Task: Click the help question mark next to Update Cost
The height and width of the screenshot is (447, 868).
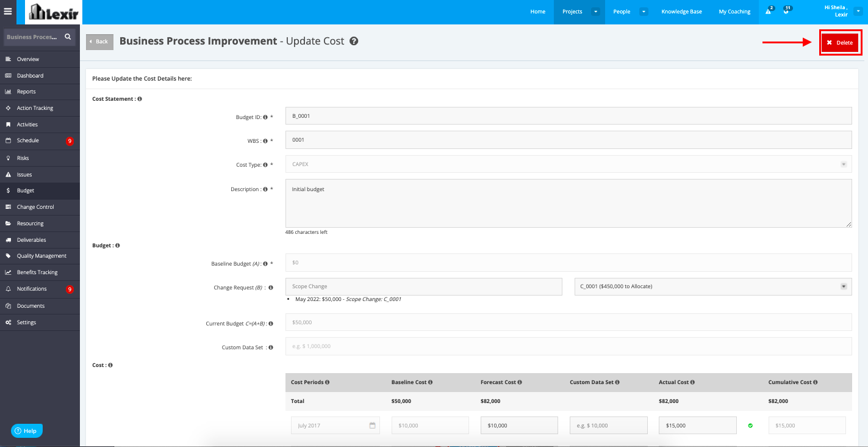Action: pos(354,42)
